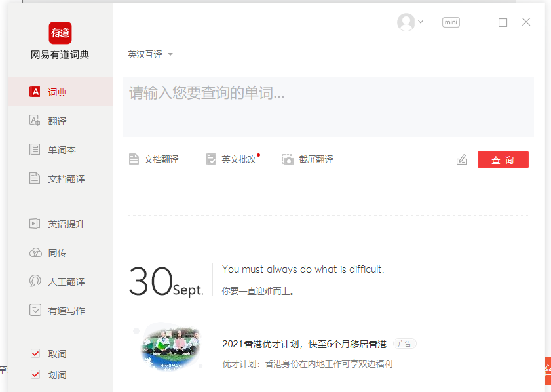Click the translation 你要一直迎难而上。
551x392 pixels.
point(258,291)
